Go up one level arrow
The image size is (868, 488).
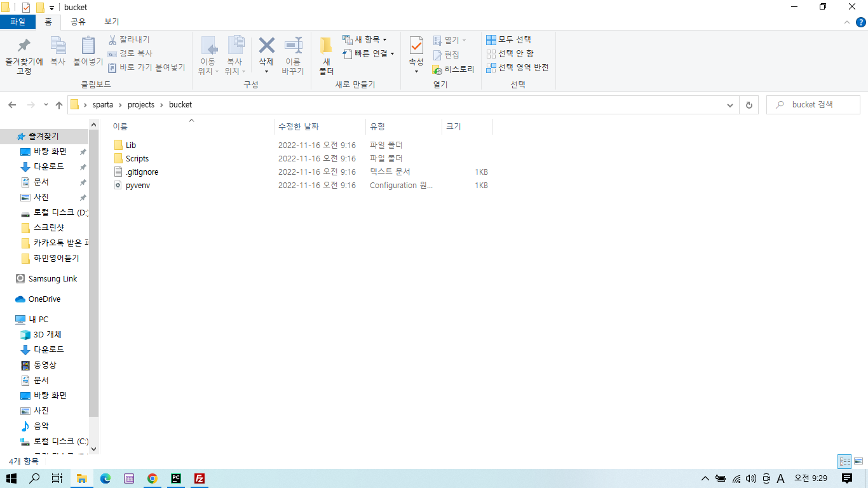(59, 105)
